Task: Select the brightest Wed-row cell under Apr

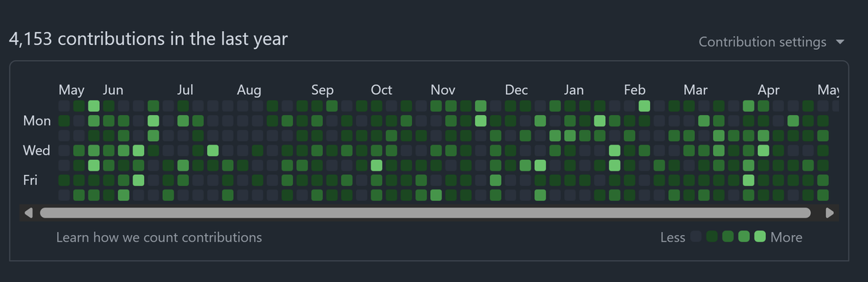Action: (763, 150)
